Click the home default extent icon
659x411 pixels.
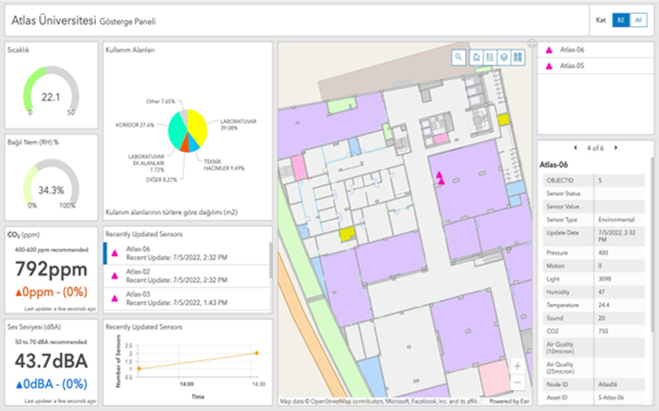coord(475,57)
